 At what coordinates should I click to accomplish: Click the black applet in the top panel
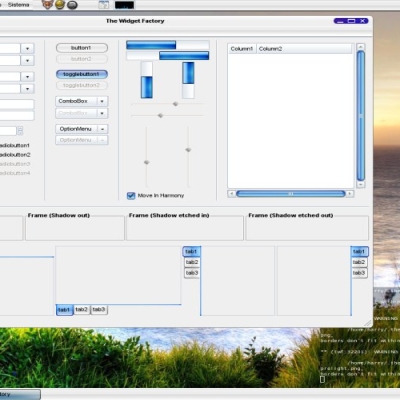pyautogui.click(x=124, y=5)
